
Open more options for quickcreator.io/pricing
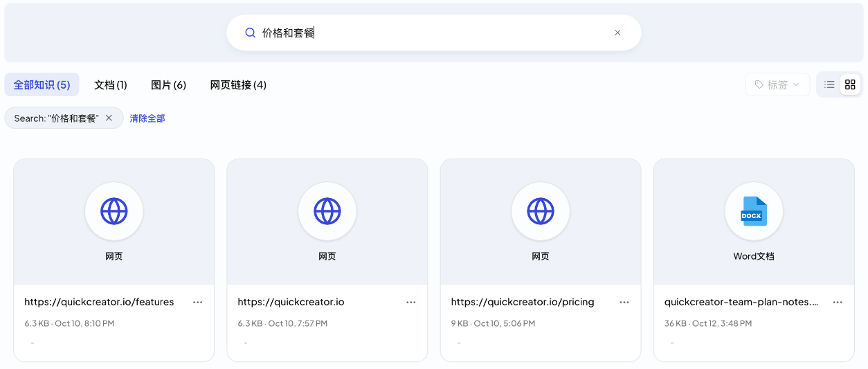[x=624, y=302]
